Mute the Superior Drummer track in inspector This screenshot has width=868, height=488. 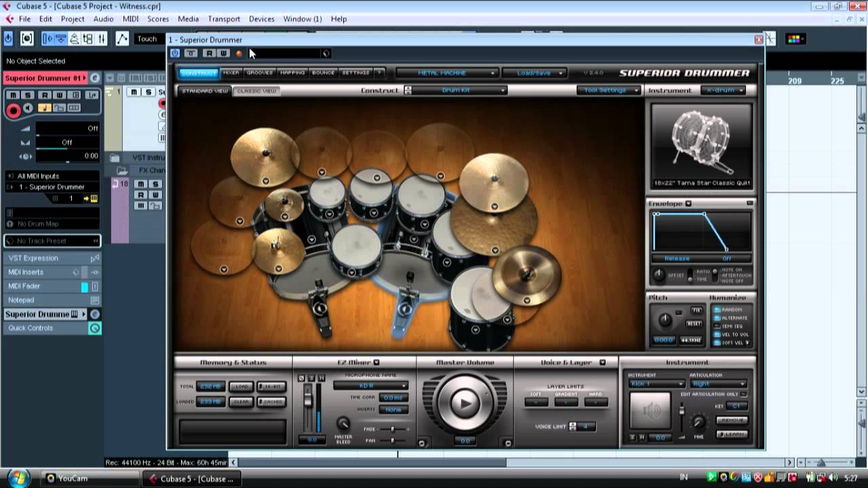tap(12, 95)
